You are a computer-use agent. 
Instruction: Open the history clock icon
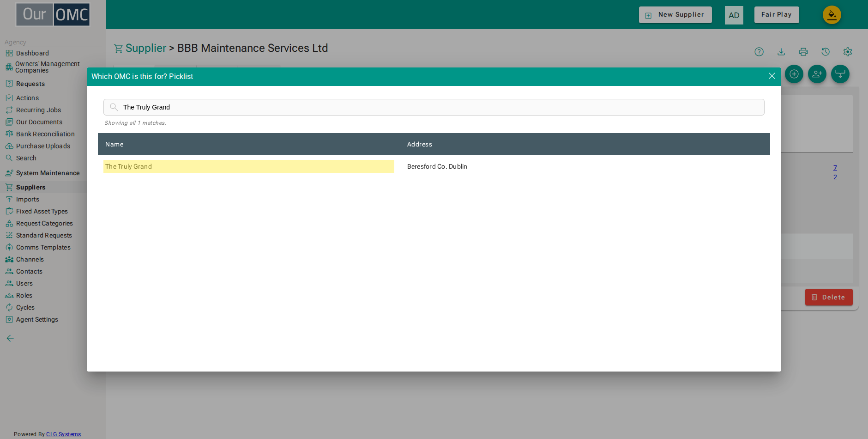(x=825, y=52)
